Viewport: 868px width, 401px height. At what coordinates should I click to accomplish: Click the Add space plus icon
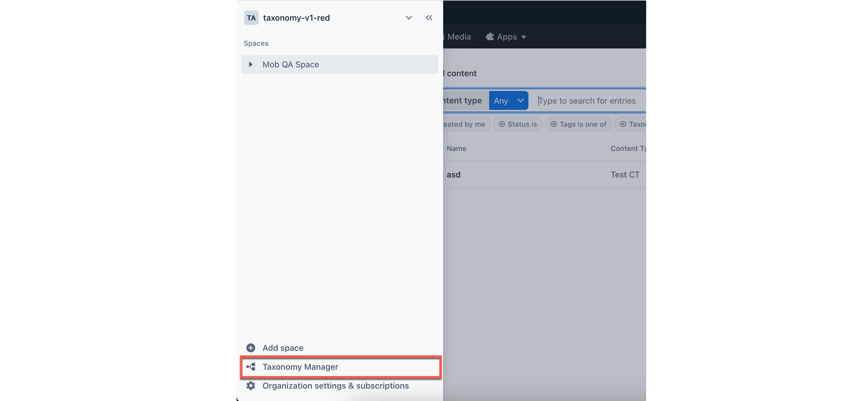pos(251,348)
